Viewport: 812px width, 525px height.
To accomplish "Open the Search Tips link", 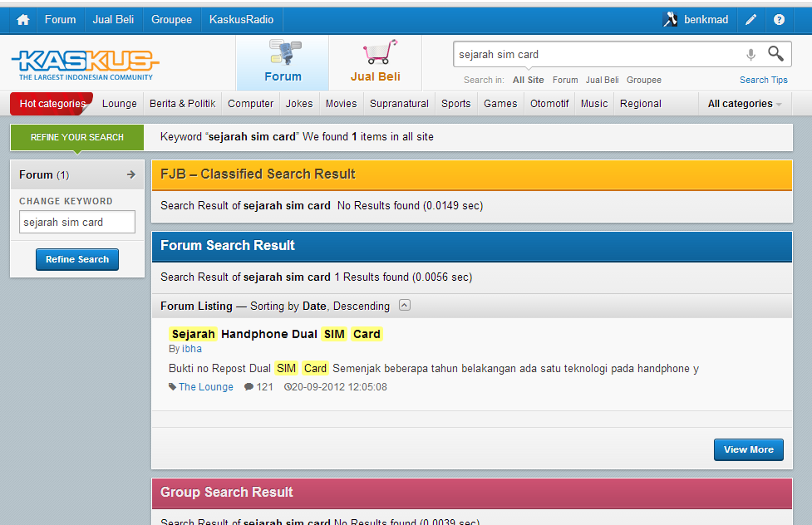I will (x=763, y=80).
